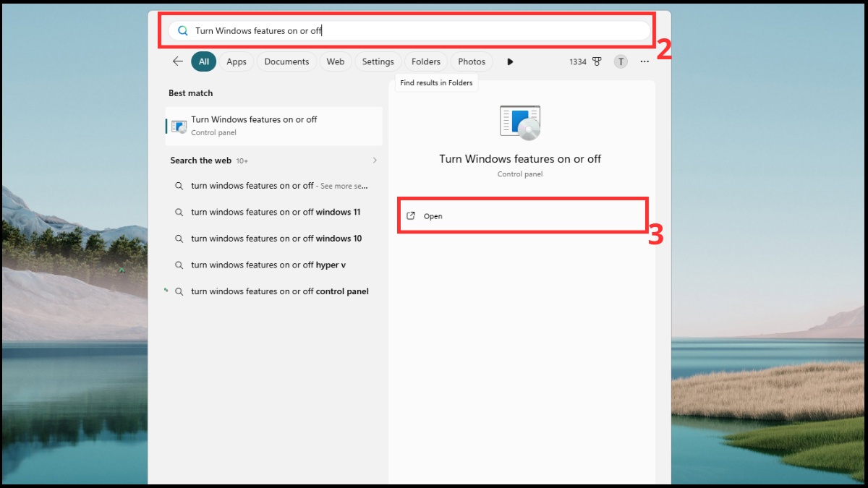
Task: Click the 'See more search results' web suggestion
Action: coord(274,186)
